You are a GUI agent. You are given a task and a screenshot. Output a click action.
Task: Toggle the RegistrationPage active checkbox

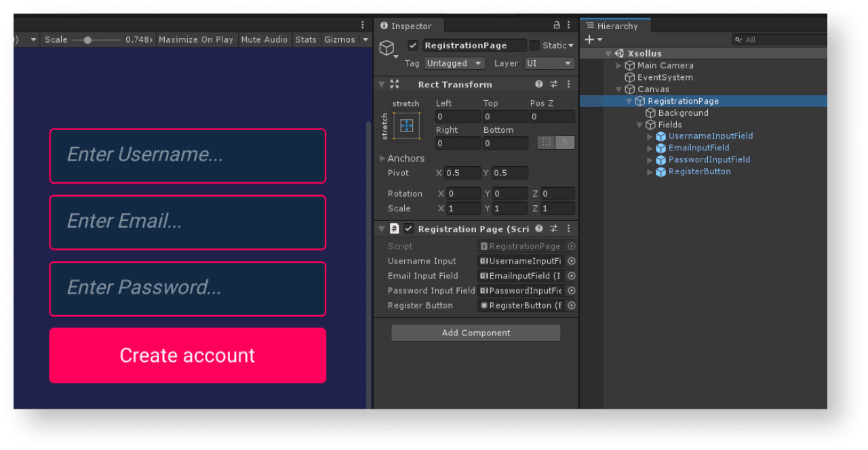click(x=412, y=45)
